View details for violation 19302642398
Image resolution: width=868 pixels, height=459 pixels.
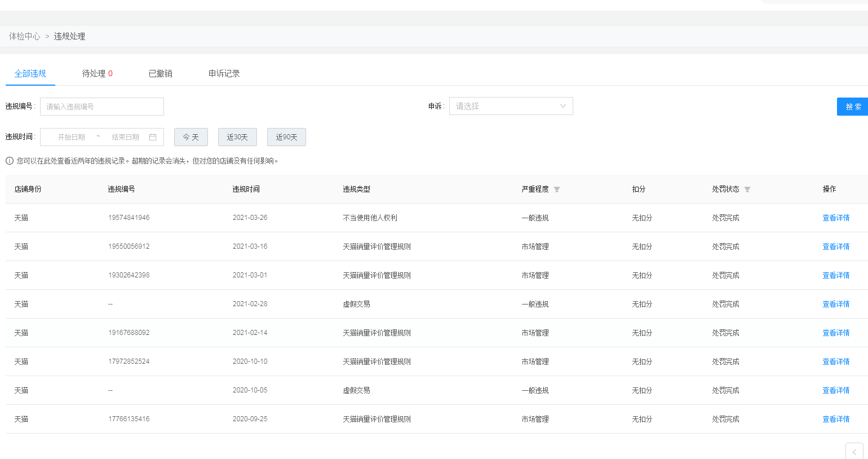pyautogui.click(x=836, y=275)
